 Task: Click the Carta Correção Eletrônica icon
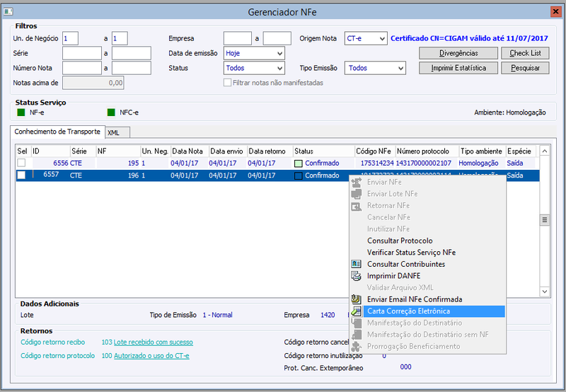(x=357, y=311)
